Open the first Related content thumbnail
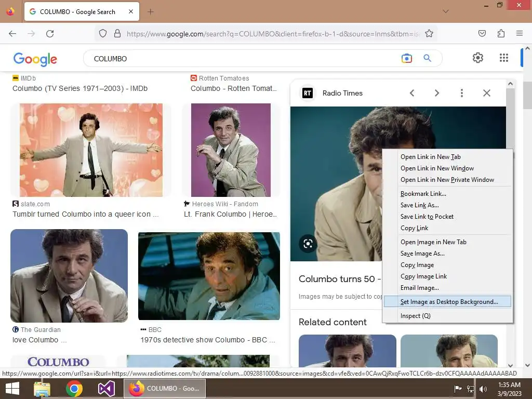 tap(348, 351)
